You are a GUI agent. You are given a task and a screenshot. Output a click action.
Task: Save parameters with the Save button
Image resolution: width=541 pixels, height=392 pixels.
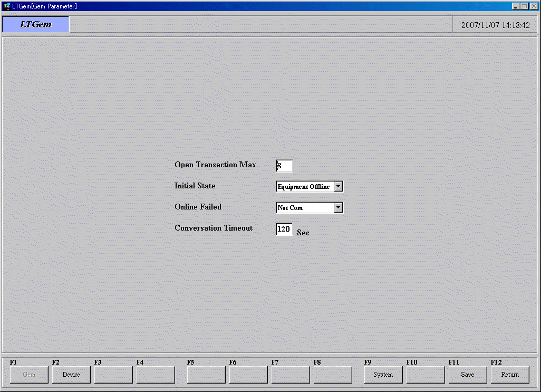(x=468, y=375)
